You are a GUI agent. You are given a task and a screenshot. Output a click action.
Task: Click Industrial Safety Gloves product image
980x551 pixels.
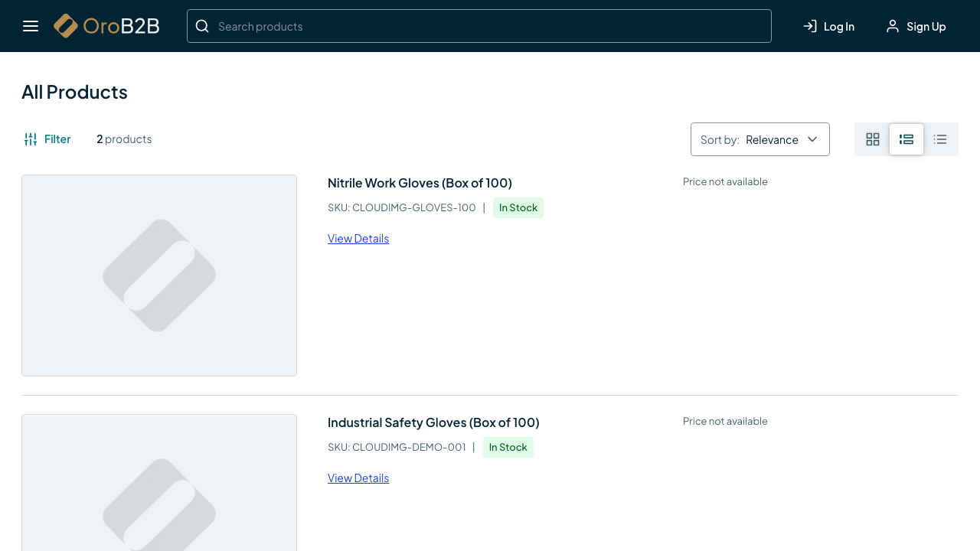159,483
